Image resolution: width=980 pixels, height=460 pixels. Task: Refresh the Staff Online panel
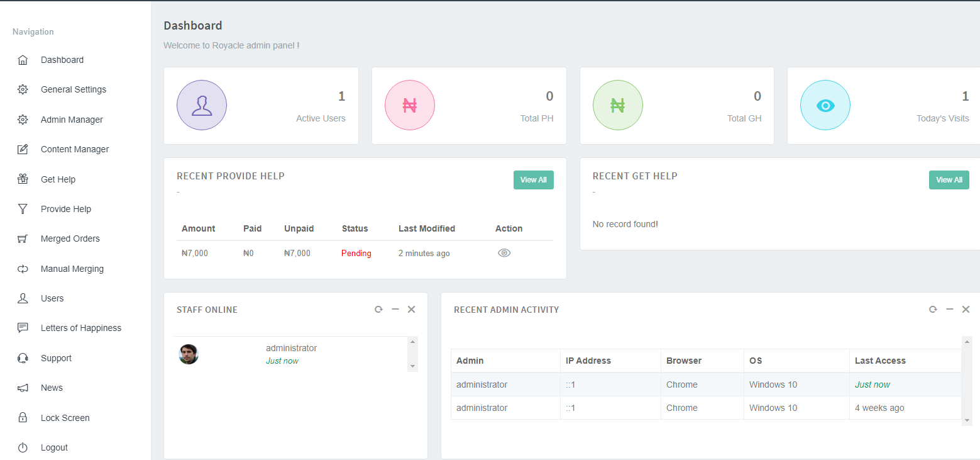378,310
